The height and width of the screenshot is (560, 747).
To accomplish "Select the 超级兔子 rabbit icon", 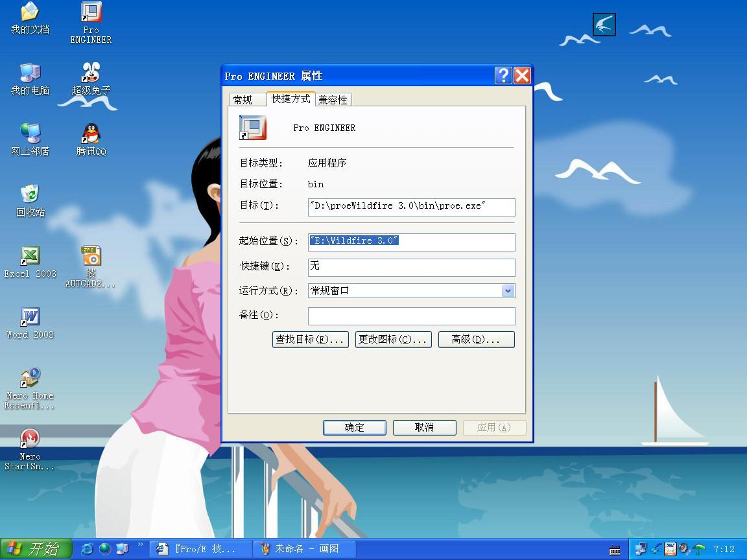I will (91, 79).
